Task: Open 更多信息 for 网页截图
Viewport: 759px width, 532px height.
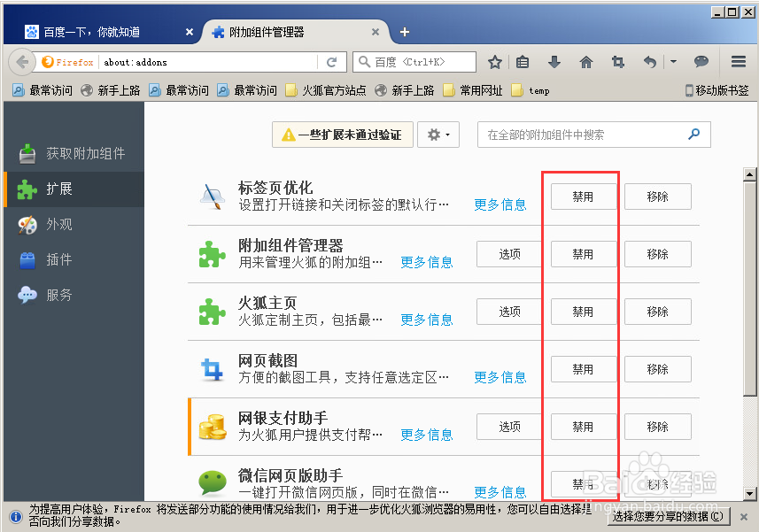Action: click(x=500, y=377)
